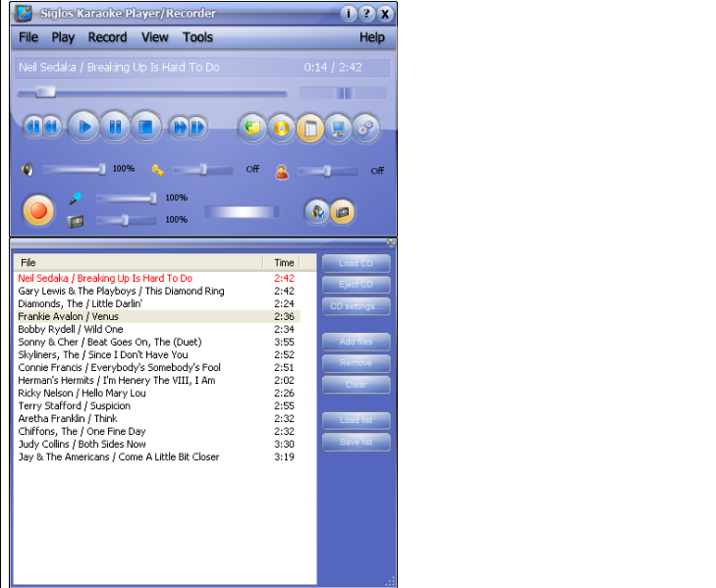The width and height of the screenshot is (716, 588).
Task: Open files with the folder icon
Action: [x=252, y=129]
